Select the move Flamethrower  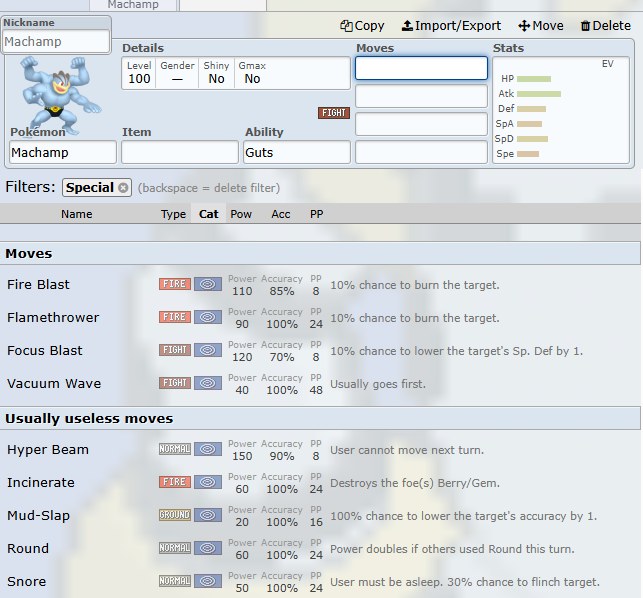coord(320,317)
